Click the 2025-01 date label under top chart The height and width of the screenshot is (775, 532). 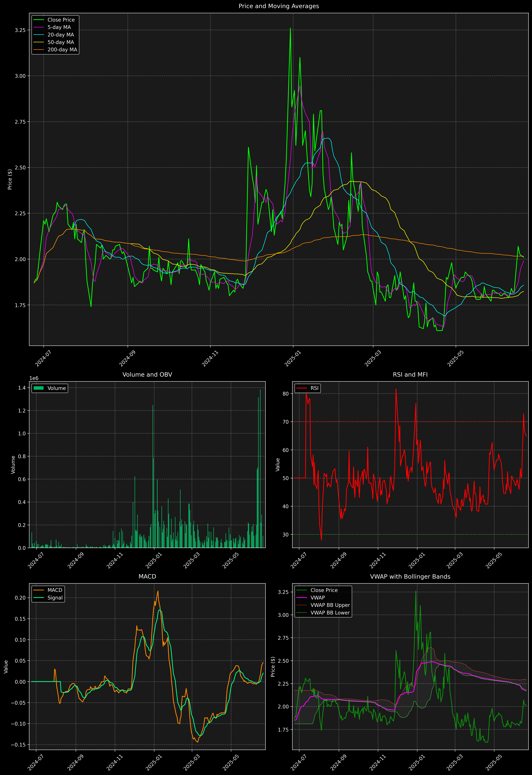click(293, 358)
